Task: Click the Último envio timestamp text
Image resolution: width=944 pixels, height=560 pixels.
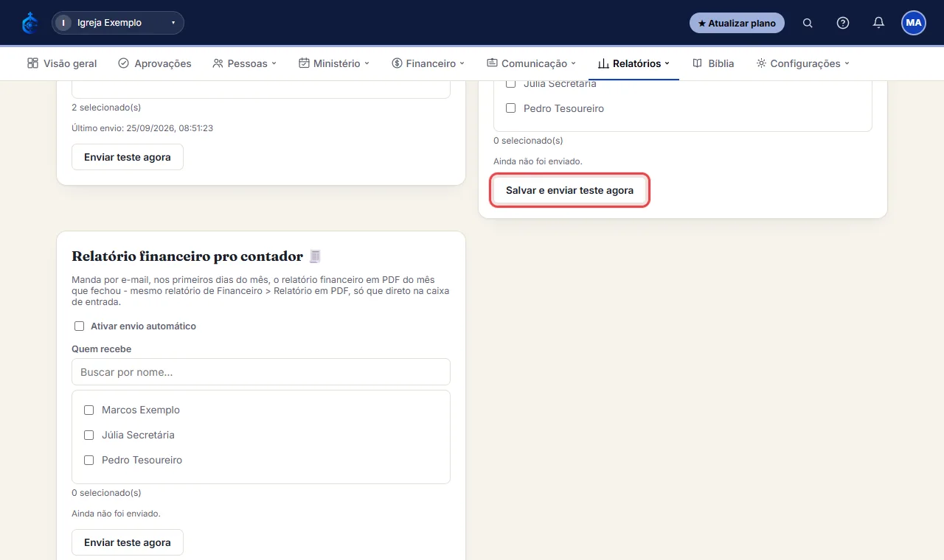Action: tap(142, 128)
